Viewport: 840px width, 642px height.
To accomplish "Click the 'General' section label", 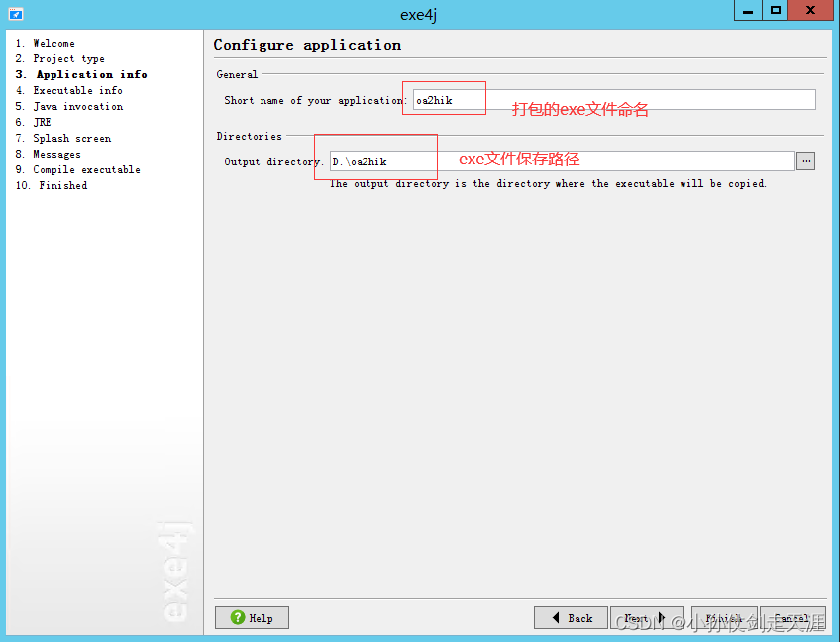I will pos(237,74).
